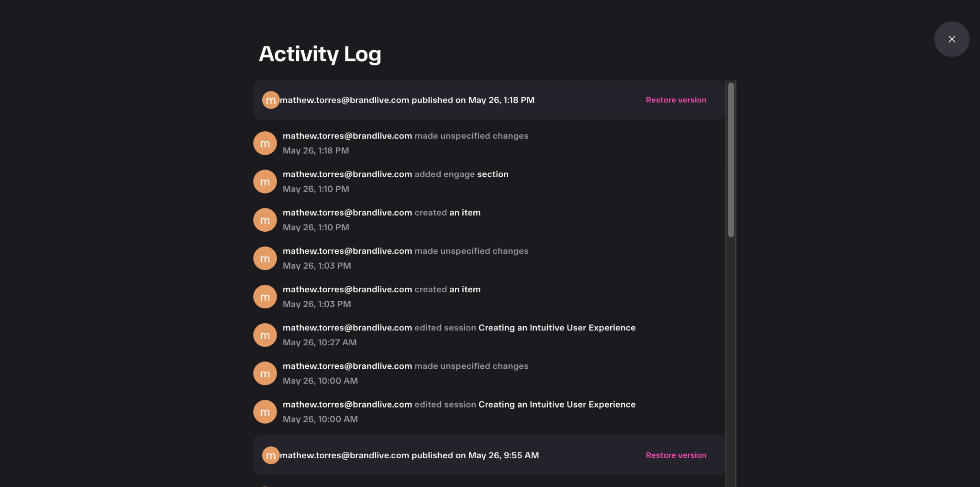Click the Activity Log heading
The height and width of the screenshot is (487, 980).
click(320, 54)
